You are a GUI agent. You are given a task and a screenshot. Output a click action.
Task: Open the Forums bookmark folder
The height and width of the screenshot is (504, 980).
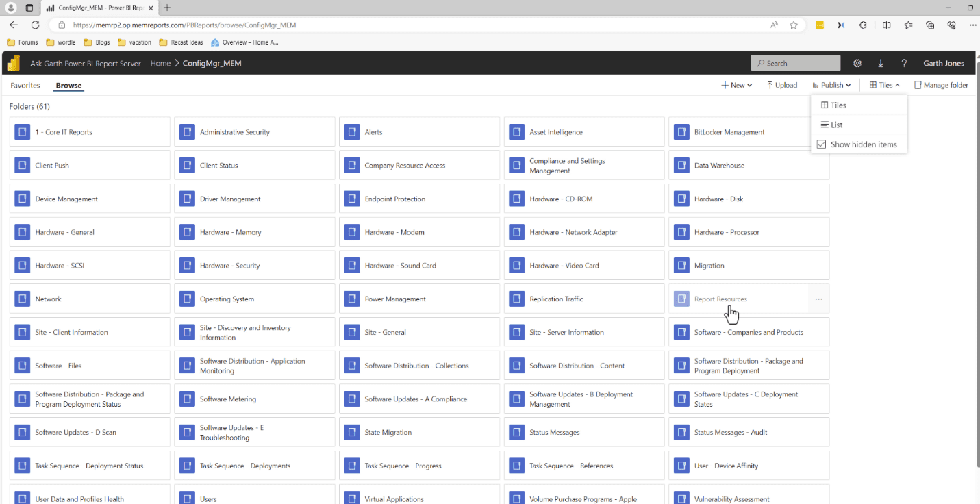[23, 42]
